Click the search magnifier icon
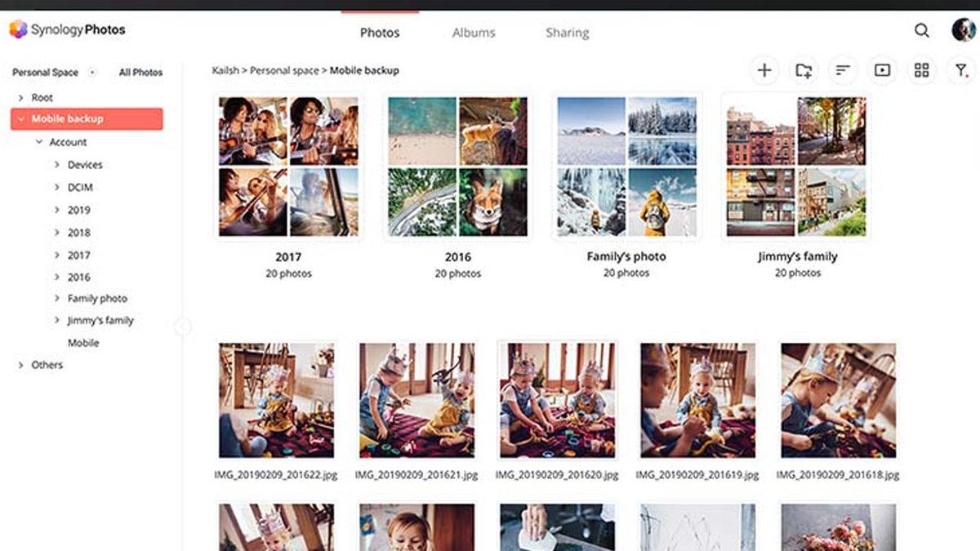This screenshot has width=980, height=551. (921, 31)
